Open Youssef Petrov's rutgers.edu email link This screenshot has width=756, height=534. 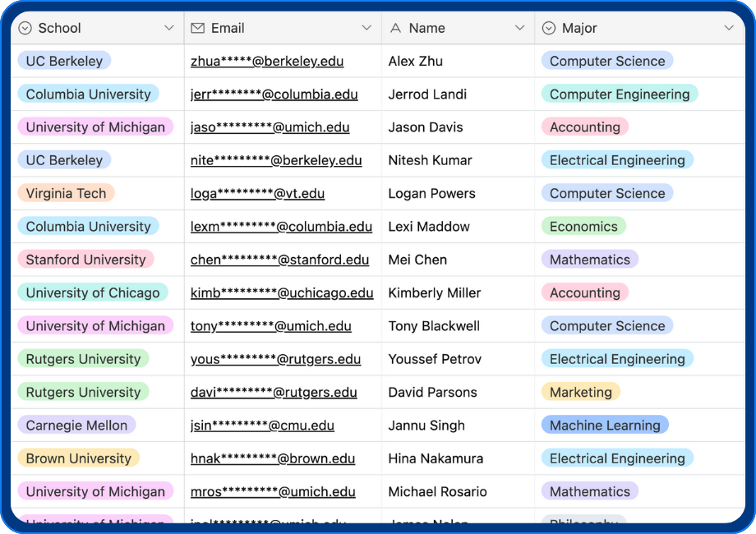276,359
